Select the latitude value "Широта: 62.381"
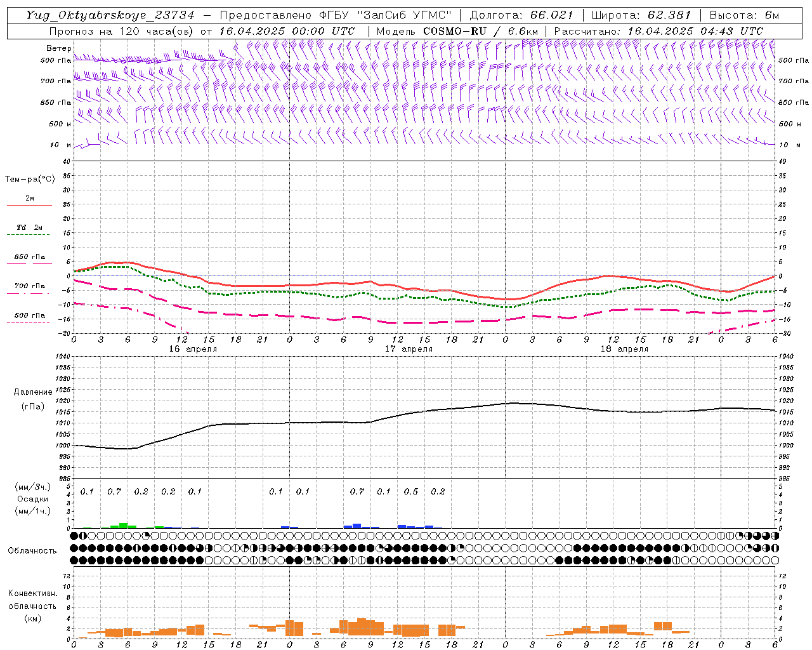 coord(641,15)
